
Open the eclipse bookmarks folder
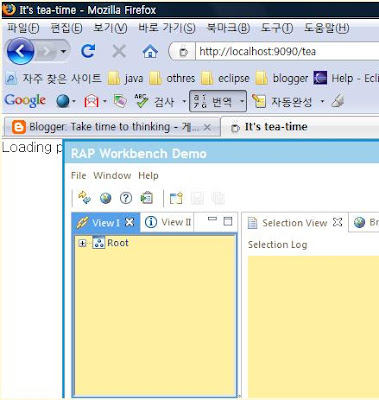coord(225,78)
